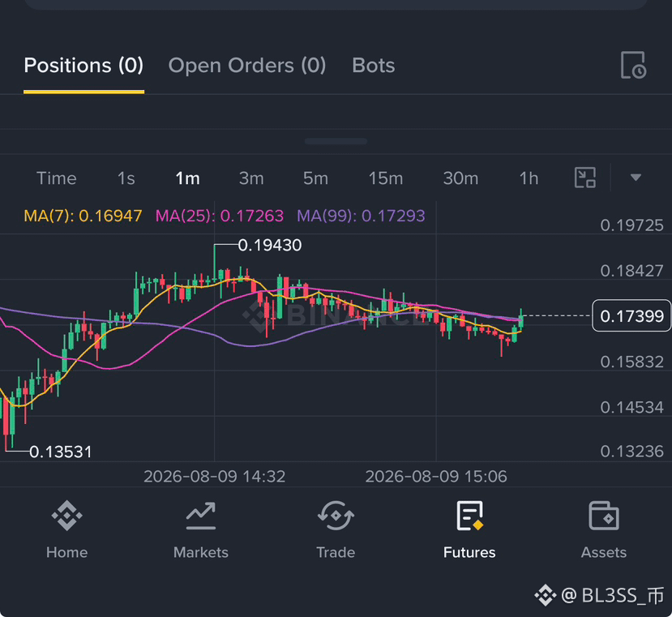Tap the MA(99): 0.17293 indicator label

tap(361, 216)
